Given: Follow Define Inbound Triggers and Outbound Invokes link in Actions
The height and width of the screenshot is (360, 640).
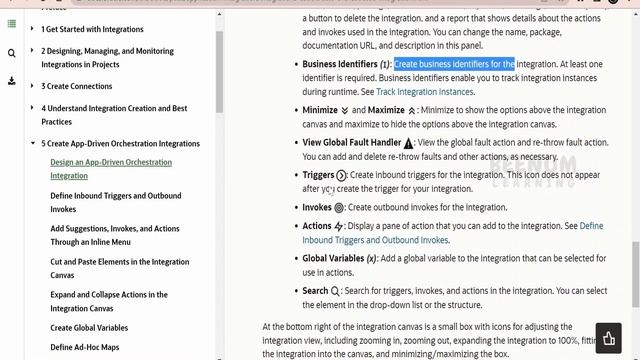Looking at the screenshot, I should (x=453, y=233).
